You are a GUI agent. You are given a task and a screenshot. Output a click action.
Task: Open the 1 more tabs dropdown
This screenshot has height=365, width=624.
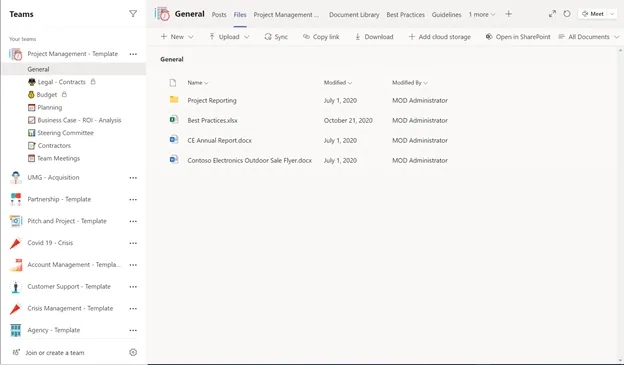[482, 14]
